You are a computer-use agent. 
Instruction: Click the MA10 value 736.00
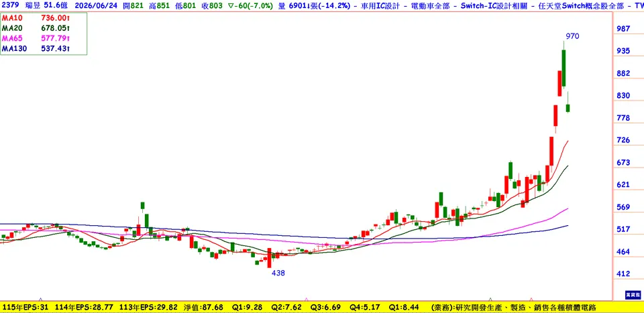56,19
